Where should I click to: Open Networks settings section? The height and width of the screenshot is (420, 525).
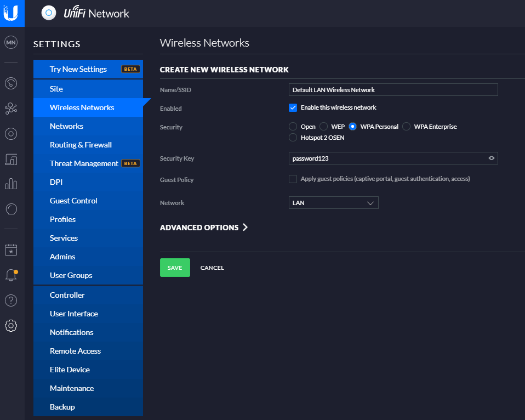click(88, 126)
